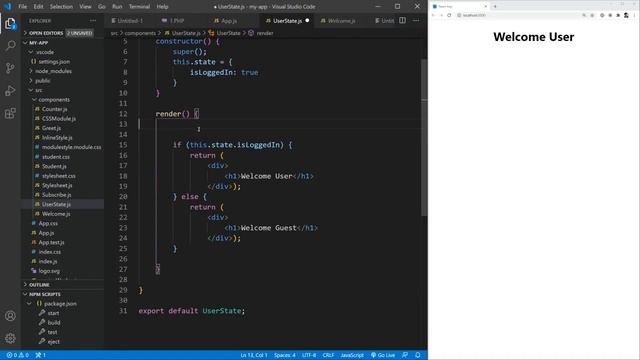Viewport: 640px width, 360px height.
Task: Click UTF-8 encoding in status bar
Action: click(x=309, y=355)
